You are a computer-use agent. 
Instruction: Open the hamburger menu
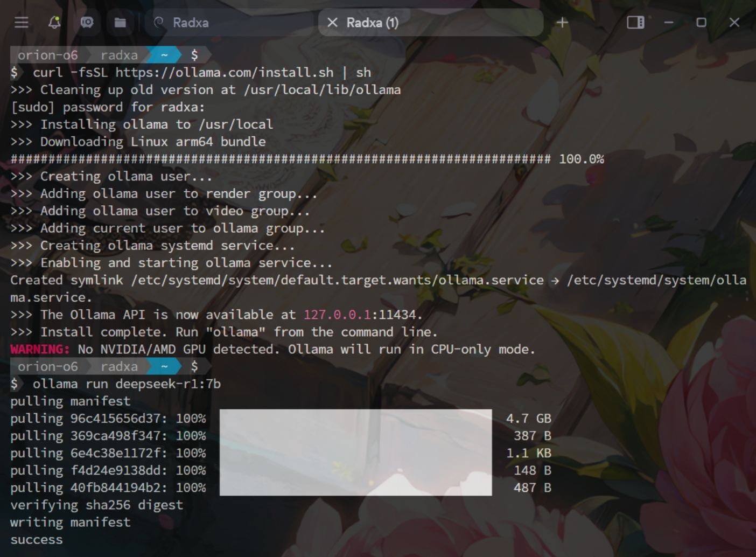(22, 23)
